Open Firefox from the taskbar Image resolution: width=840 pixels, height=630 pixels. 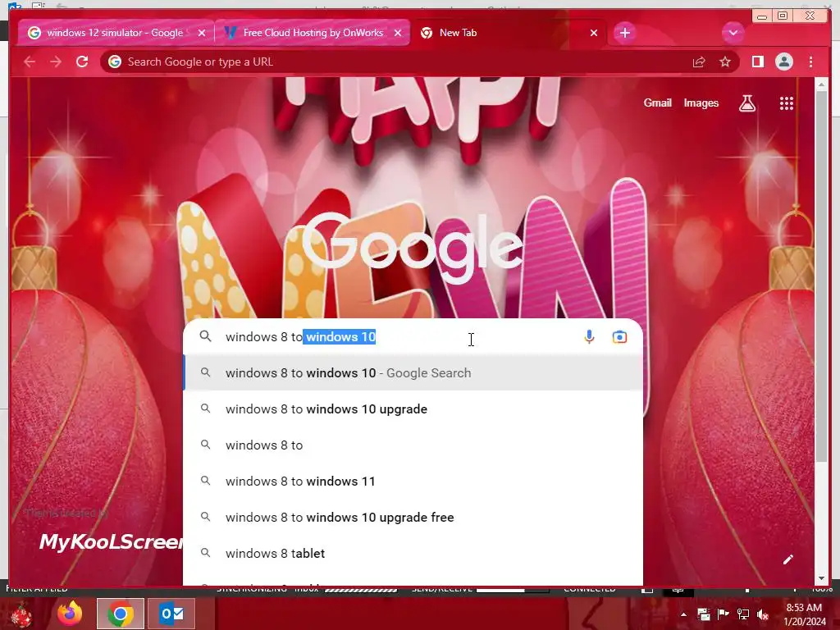(x=71, y=614)
